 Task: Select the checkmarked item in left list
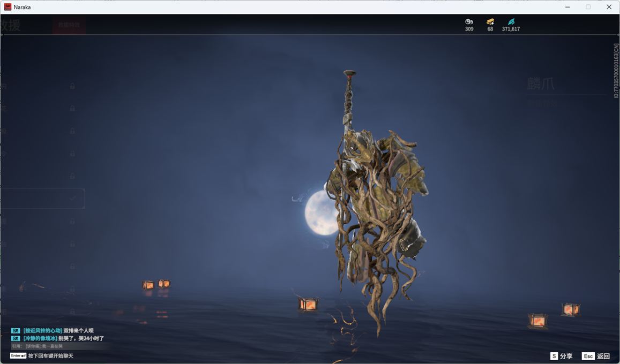[43, 198]
